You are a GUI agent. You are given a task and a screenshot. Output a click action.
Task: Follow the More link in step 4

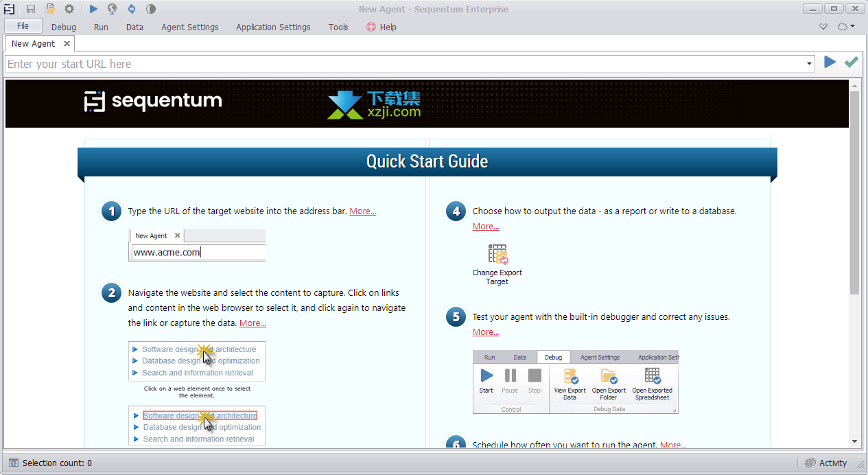tap(486, 227)
